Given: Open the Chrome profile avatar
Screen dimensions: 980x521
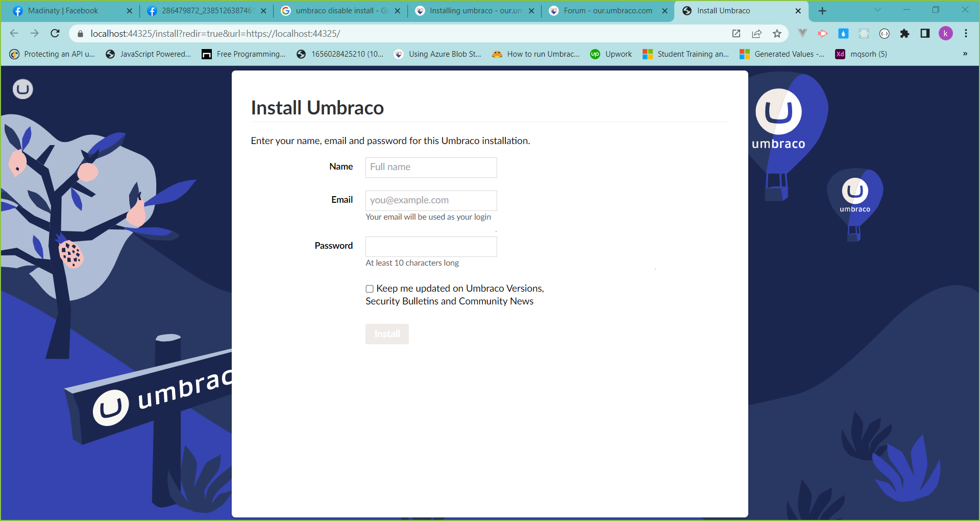Looking at the screenshot, I should [x=945, y=34].
